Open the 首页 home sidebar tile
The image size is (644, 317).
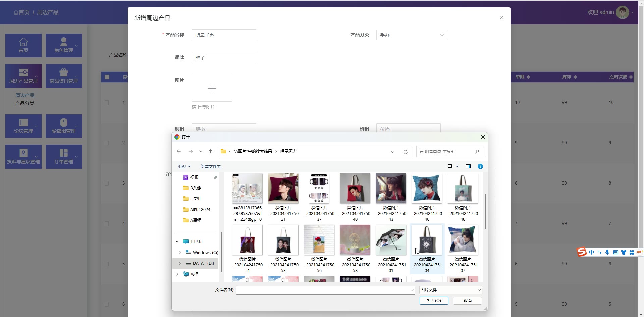(x=23, y=45)
